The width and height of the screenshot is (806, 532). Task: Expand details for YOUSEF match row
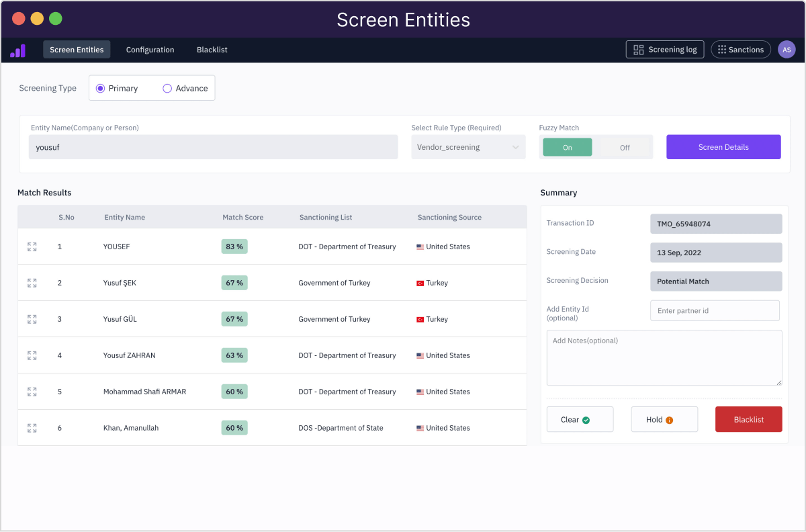click(32, 247)
